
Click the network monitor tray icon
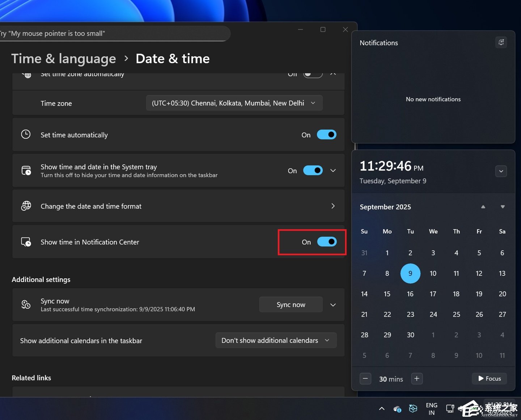(x=450, y=409)
